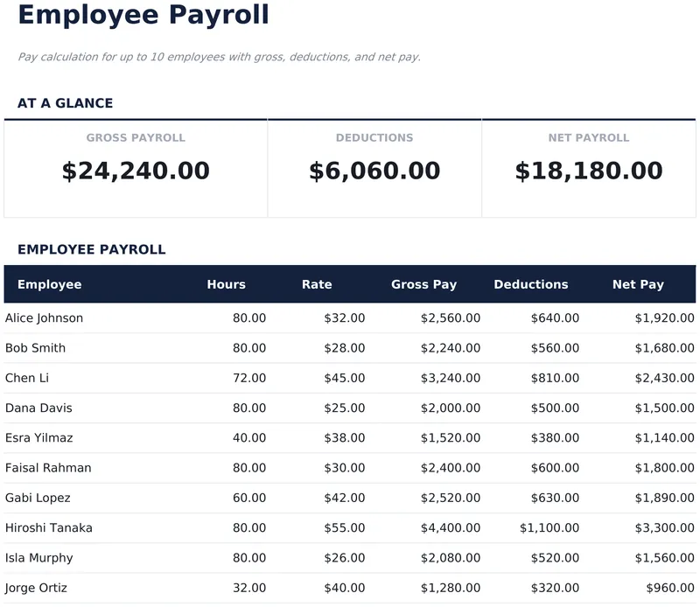Select the EMPLOYEE PAYROLL section heading
Viewport: 700px width, 607px height.
tap(92, 249)
